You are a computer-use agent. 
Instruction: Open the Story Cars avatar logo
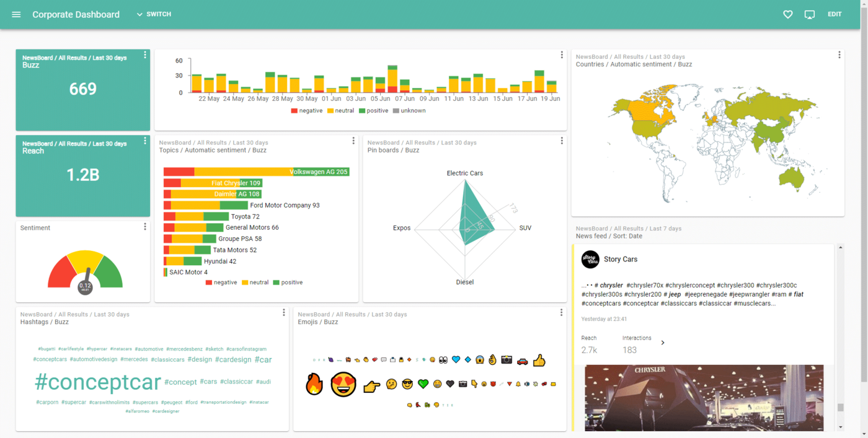pos(590,260)
